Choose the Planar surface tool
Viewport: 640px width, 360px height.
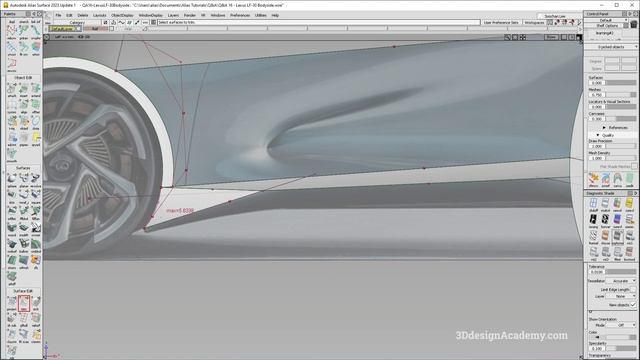click(24, 178)
